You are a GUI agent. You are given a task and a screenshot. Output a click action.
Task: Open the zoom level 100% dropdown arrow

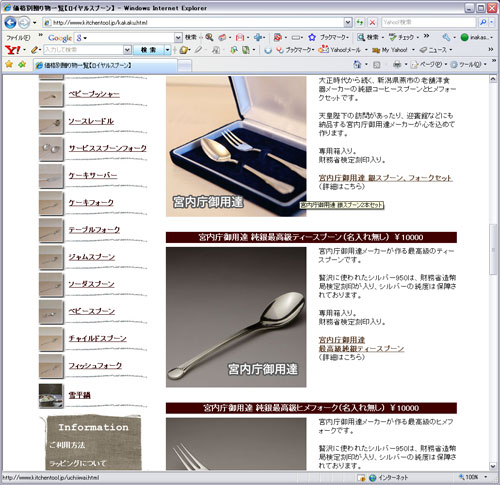[x=485, y=477]
